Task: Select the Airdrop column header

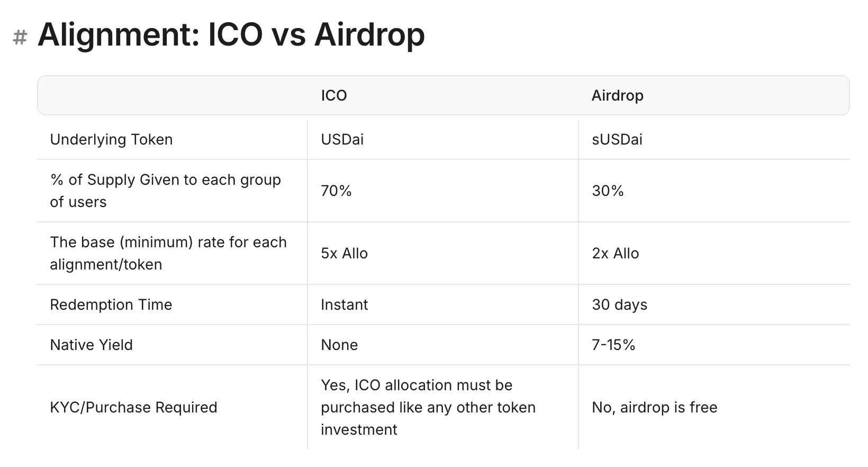Action: point(617,96)
